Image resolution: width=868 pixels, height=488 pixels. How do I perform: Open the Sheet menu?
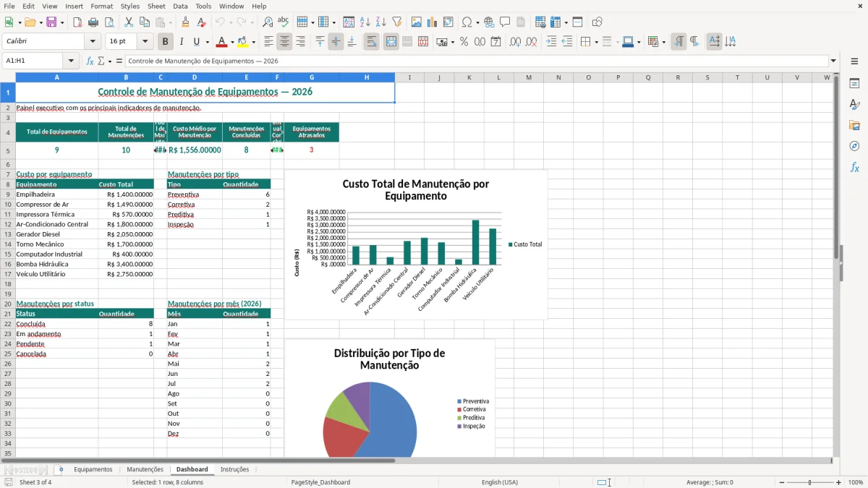156,6
